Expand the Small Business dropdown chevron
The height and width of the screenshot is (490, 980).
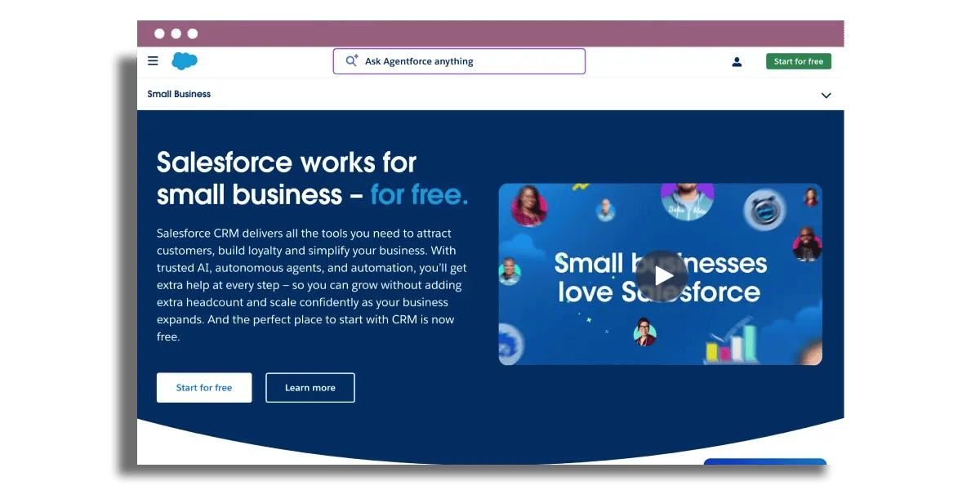pos(825,95)
